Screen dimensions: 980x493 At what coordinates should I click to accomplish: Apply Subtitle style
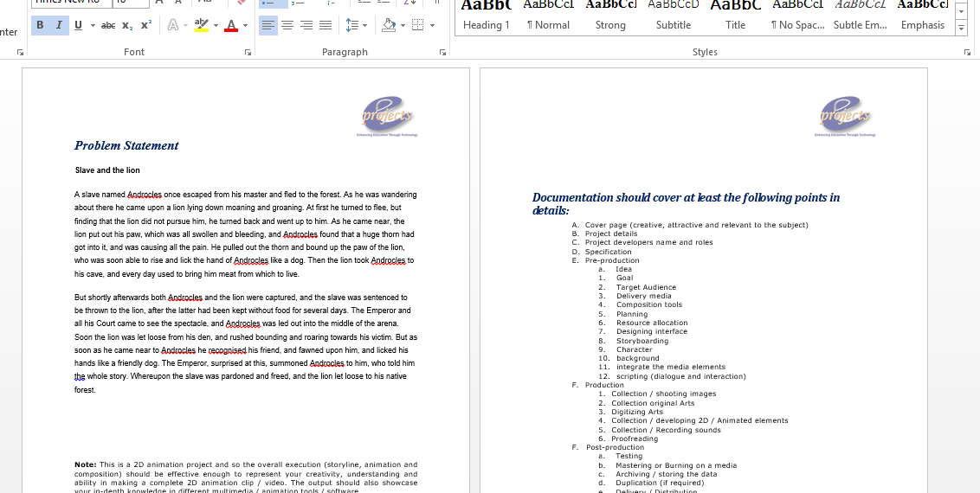coord(674,17)
